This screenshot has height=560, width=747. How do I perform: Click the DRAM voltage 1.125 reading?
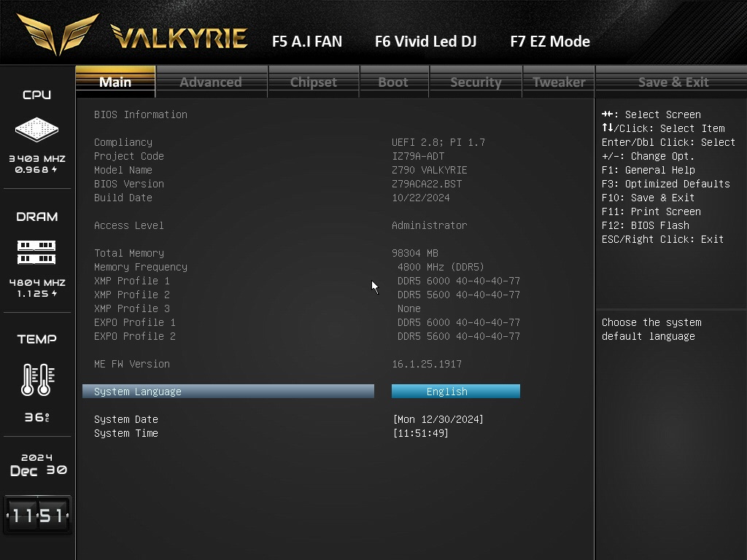tap(37, 294)
